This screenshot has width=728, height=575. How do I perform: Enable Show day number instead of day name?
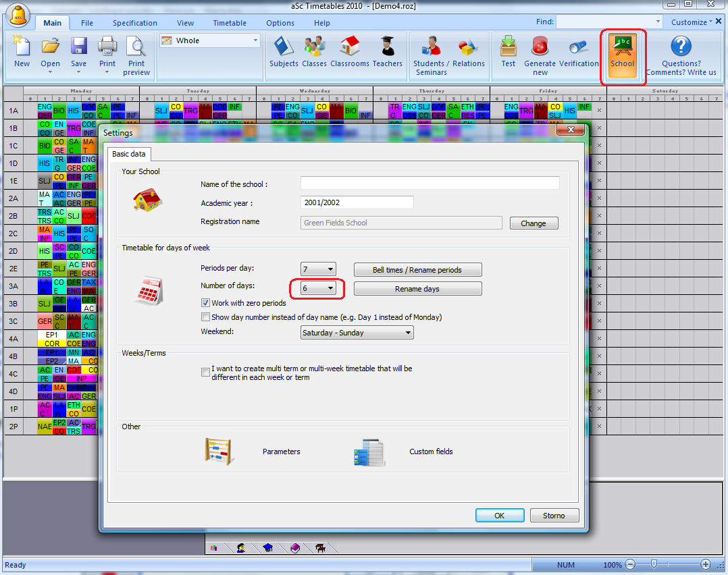click(x=206, y=317)
